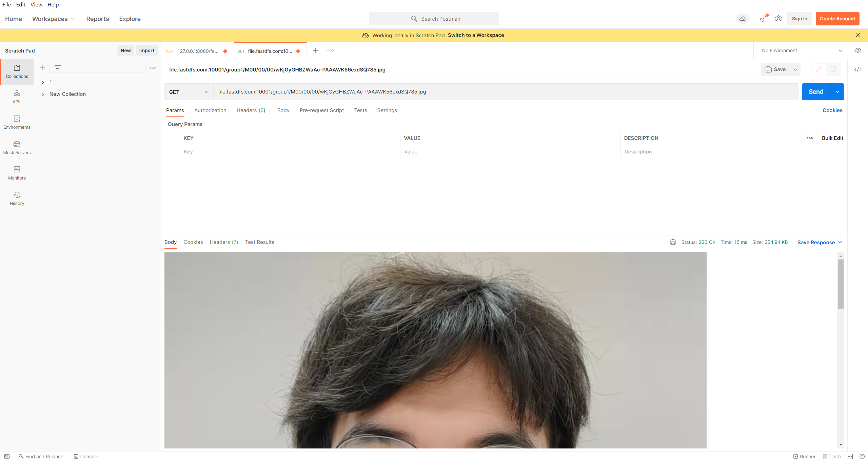Click the offline cloud sync icon
The width and height of the screenshot is (868, 461).
[743, 19]
